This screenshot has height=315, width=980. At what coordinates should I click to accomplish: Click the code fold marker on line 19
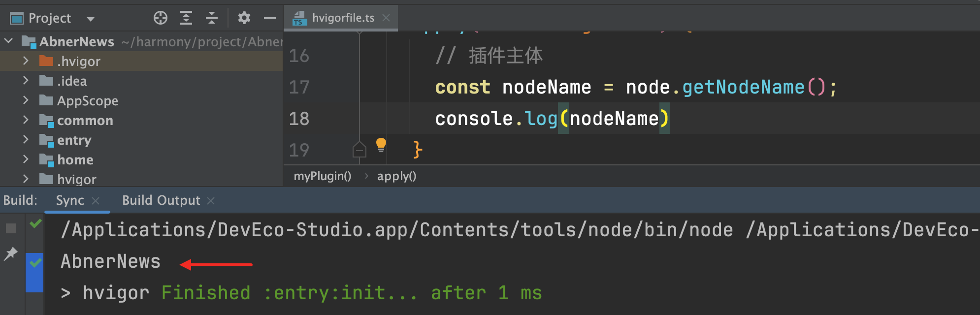pyautogui.click(x=359, y=149)
